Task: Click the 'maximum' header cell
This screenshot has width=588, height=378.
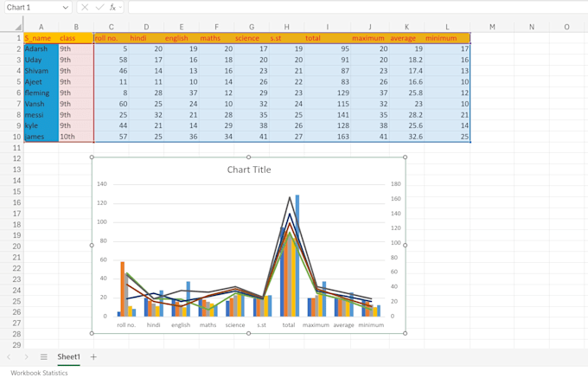Action: (370, 38)
